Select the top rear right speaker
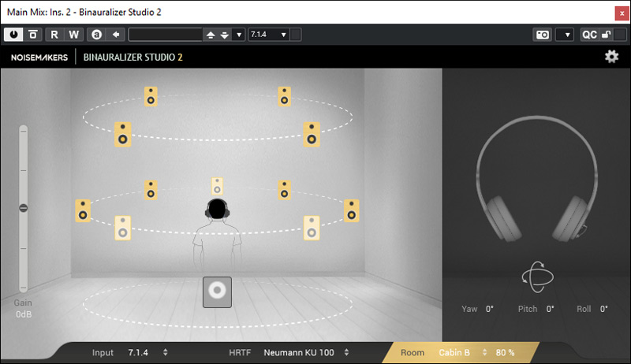This screenshot has width=631, height=364. click(x=312, y=135)
